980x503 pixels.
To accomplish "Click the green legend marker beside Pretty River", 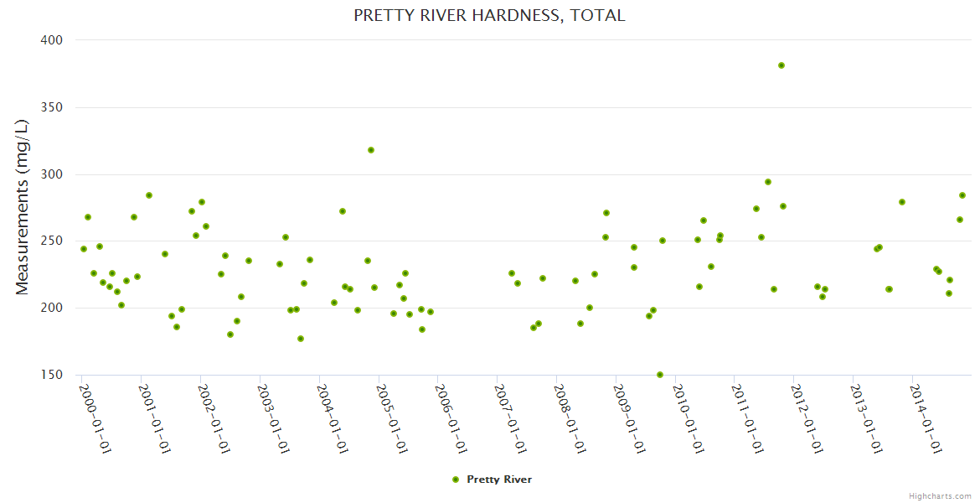I will (x=456, y=480).
